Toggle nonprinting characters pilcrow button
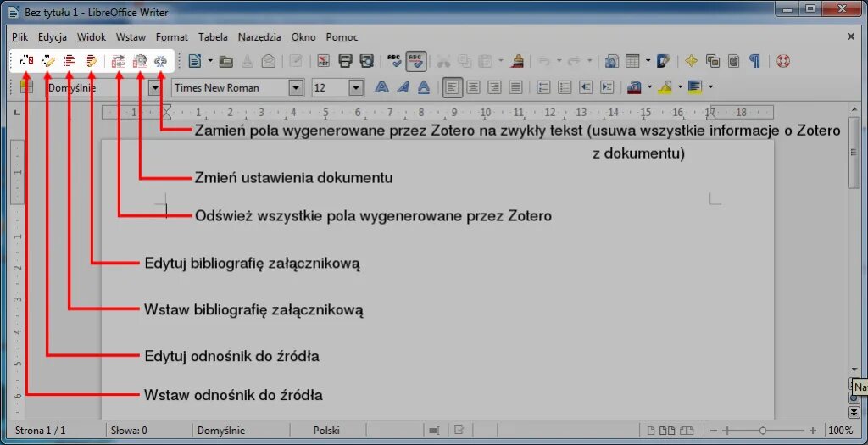This screenshot has height=445, width=868. click(x=754, y=61)
